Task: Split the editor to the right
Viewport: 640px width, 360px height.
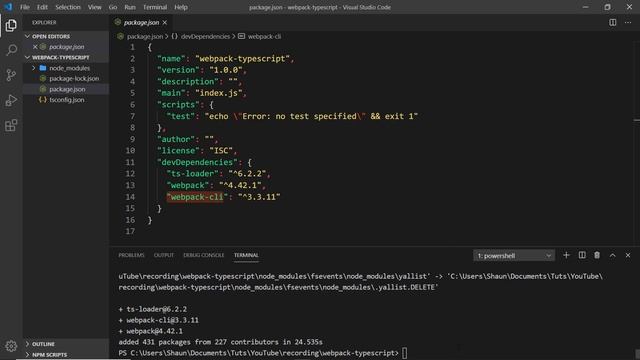Action: 613,22
